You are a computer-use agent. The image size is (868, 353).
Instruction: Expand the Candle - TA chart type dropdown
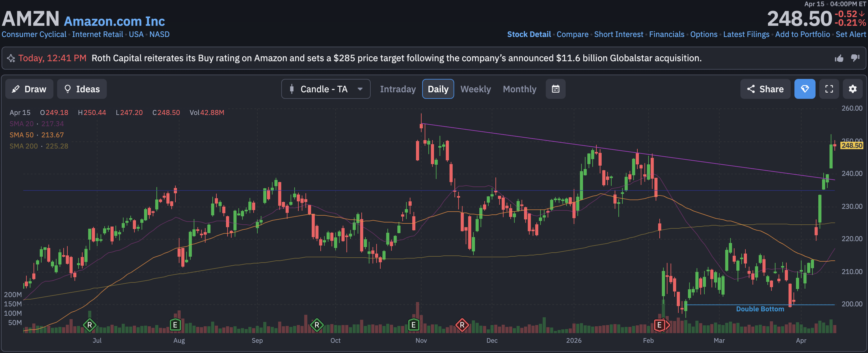pyautogui.click(x=325, y=89)
